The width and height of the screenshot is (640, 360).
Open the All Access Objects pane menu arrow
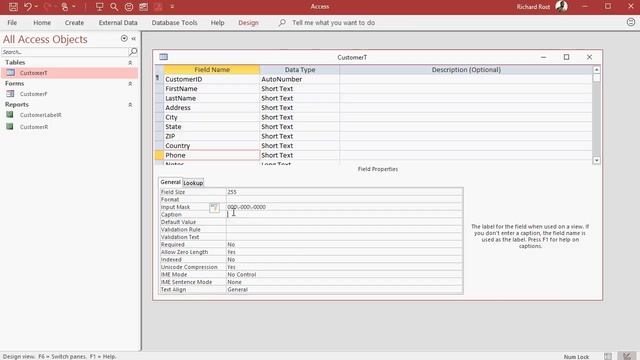point(124,38)
